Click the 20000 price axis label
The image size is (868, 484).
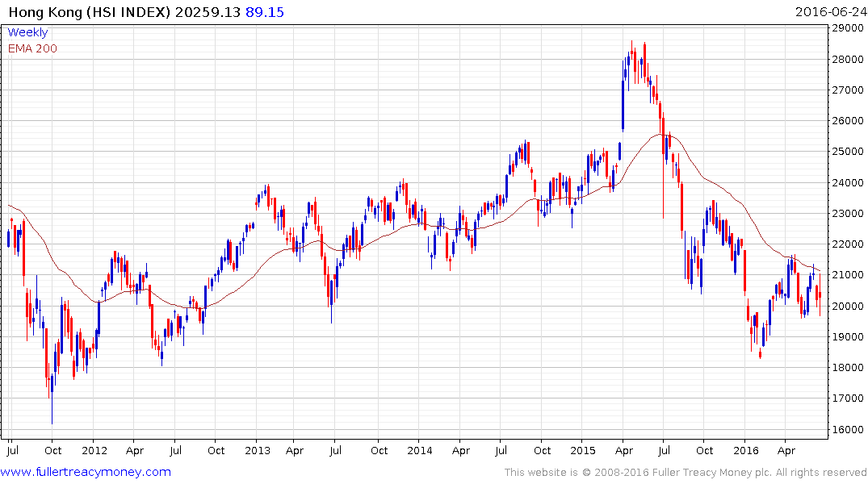point(848,306)
